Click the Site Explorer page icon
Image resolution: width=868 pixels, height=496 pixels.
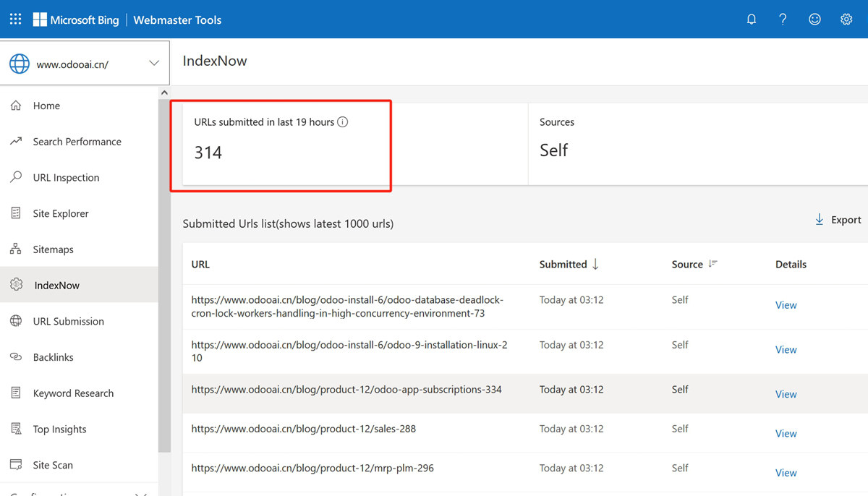(x=16, y=213)
